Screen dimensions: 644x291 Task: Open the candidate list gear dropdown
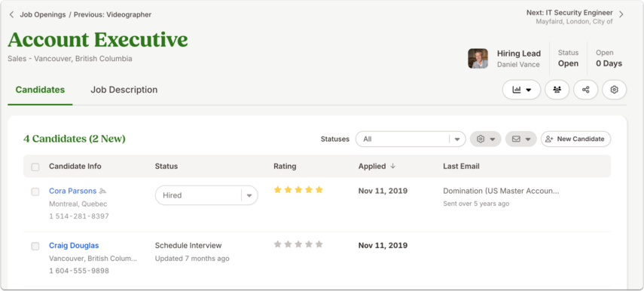[486, 139]
